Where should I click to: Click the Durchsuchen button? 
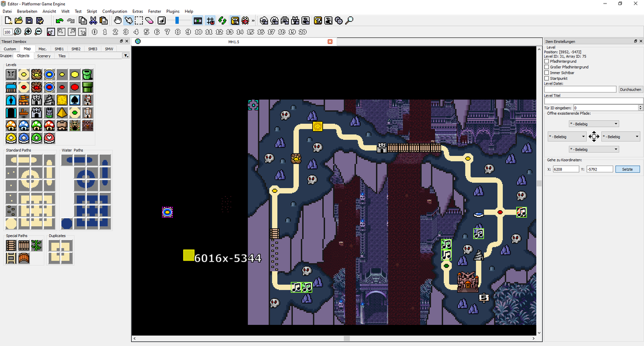pyautogui.click(x=630, y=89)
